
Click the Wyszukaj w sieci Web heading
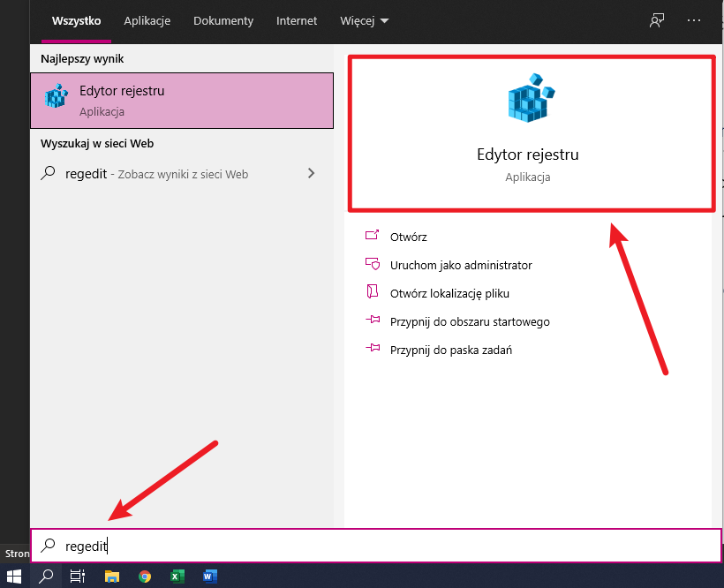[x=97, y=144]
